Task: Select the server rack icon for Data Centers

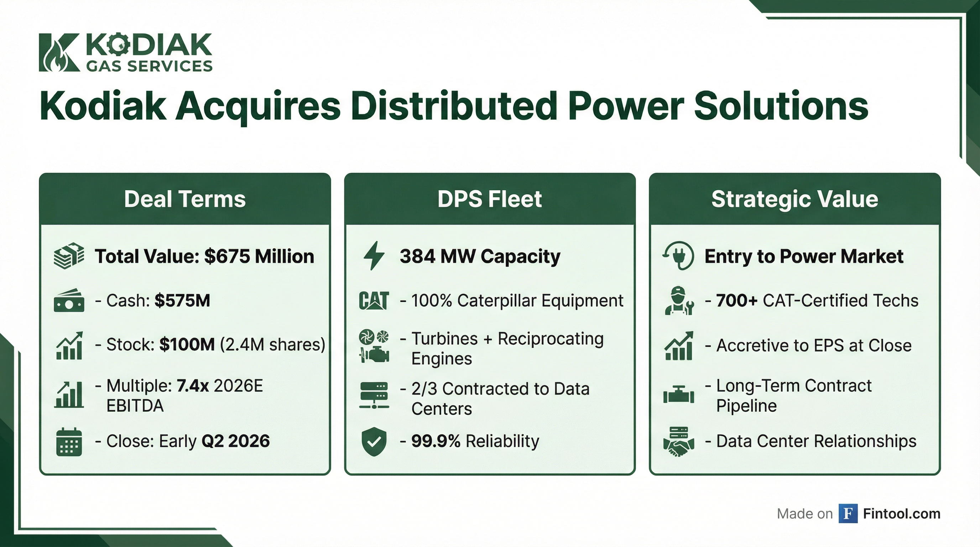Action: point(375,396)
